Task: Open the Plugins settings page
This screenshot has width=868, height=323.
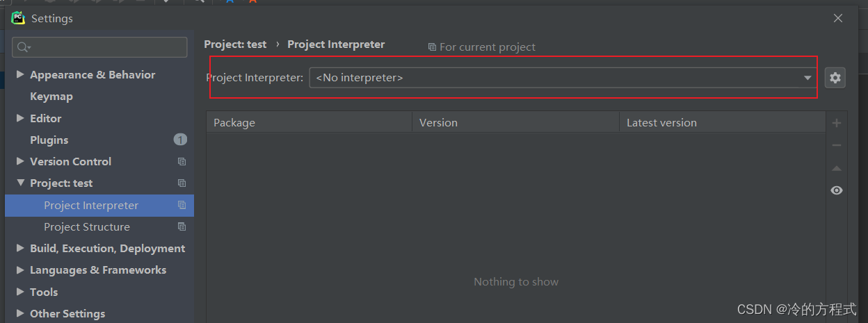Action: pos(49,140)
